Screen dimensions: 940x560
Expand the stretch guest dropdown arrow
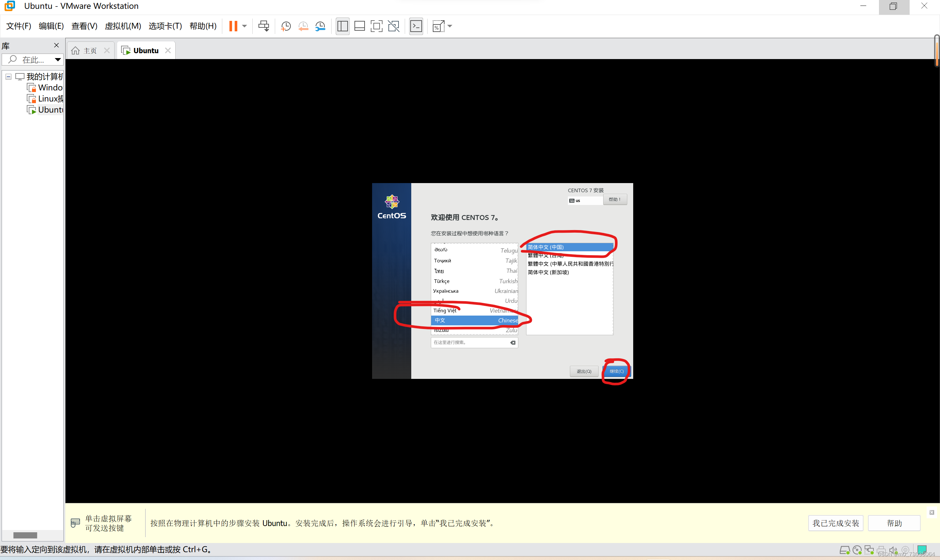[x=450, y=26]
